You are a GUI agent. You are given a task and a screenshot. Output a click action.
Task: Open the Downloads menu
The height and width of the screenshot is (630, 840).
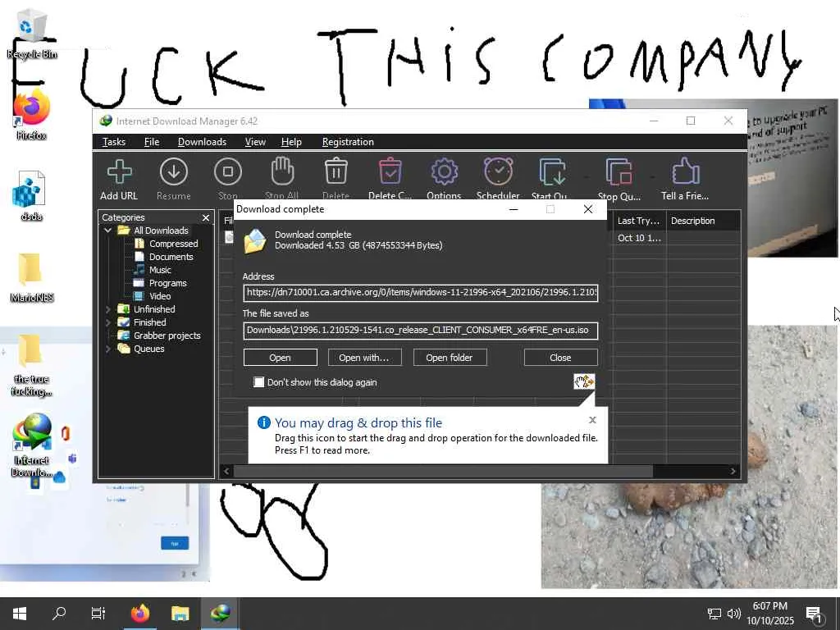pos(202,142)
